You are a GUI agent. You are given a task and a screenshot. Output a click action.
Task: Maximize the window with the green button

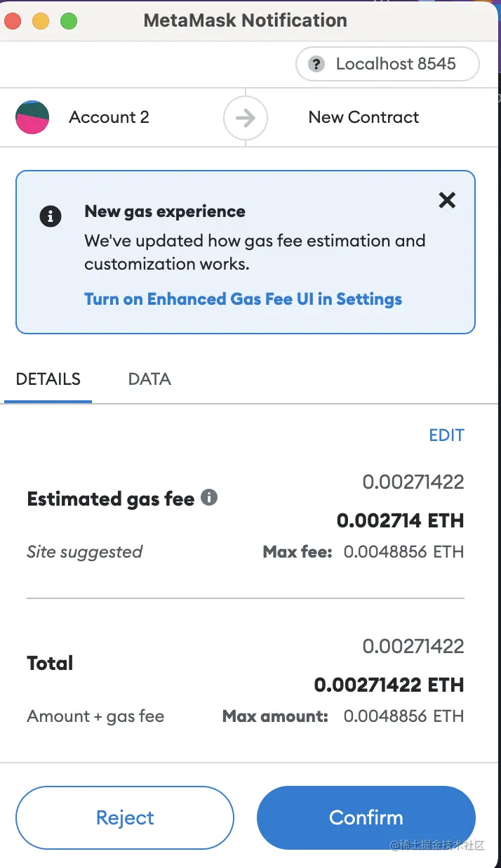pos(69,20)
